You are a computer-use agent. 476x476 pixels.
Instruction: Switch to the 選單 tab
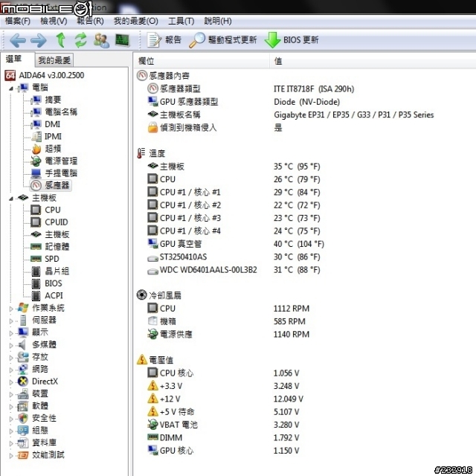[14, 59]
